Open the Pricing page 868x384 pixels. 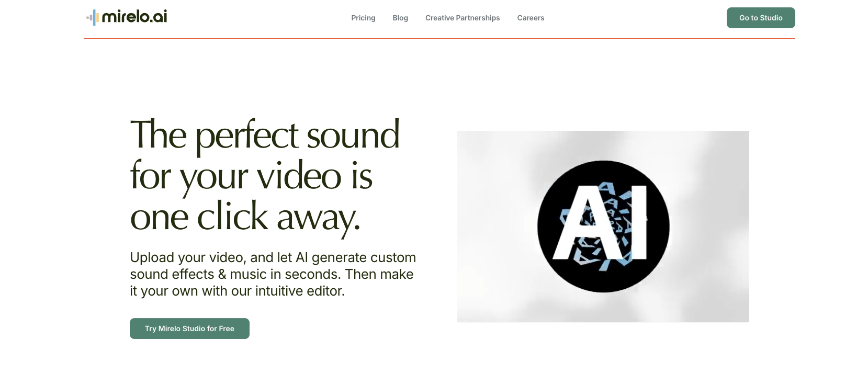coord(363,18)
